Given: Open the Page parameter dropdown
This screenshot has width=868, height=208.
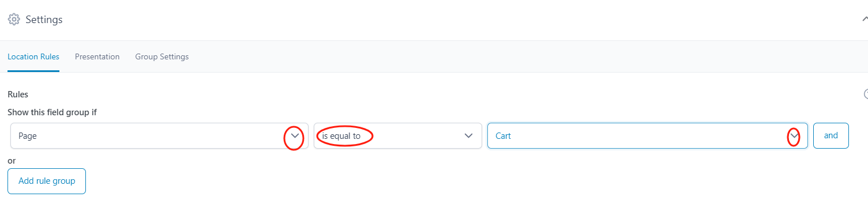Looking at the screenshot, I should (x=159, y=136).
